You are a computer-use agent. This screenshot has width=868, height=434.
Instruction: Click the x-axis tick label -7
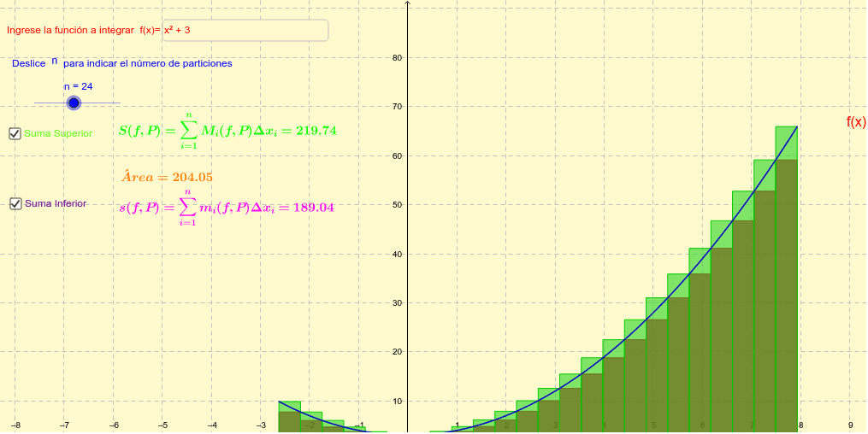click(64, 425)
